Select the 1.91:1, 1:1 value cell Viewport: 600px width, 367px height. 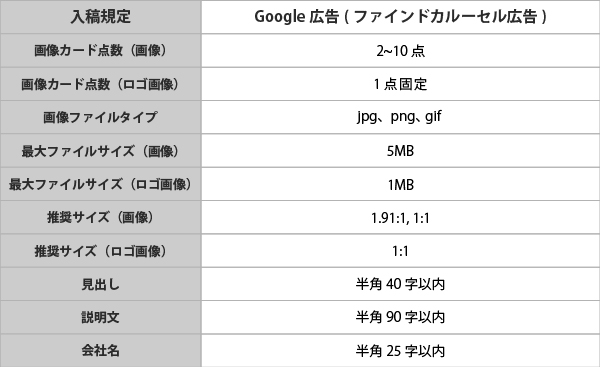tap(400, 217)
